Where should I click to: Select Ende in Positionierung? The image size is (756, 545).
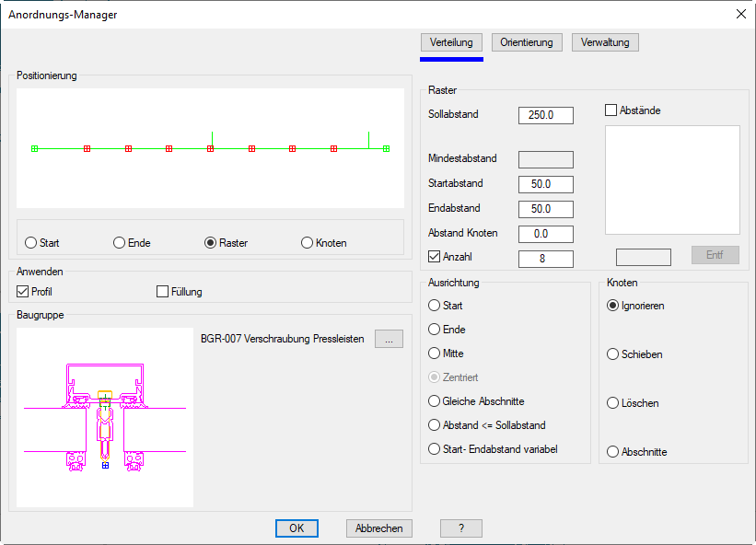pos(120,243)
